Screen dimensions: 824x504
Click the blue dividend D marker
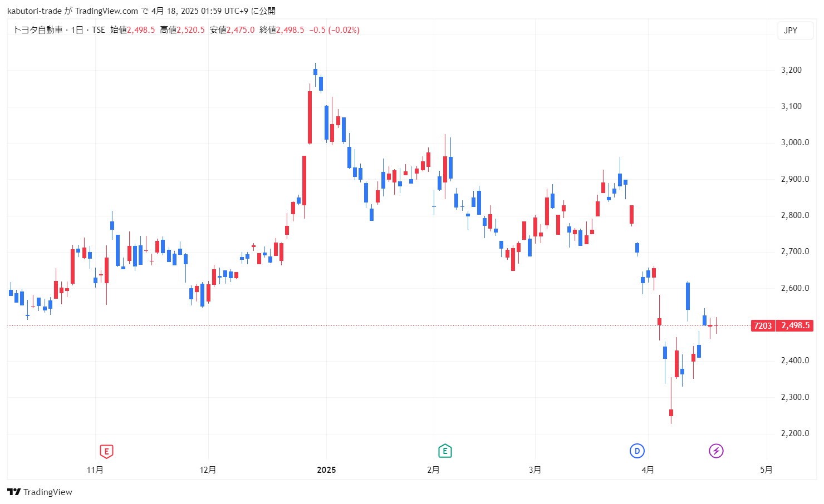click(x=637, y=451)
